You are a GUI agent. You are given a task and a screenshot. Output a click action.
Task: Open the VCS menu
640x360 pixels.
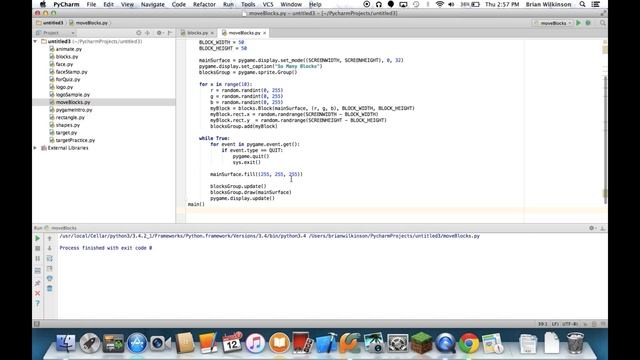coord(268,4)
